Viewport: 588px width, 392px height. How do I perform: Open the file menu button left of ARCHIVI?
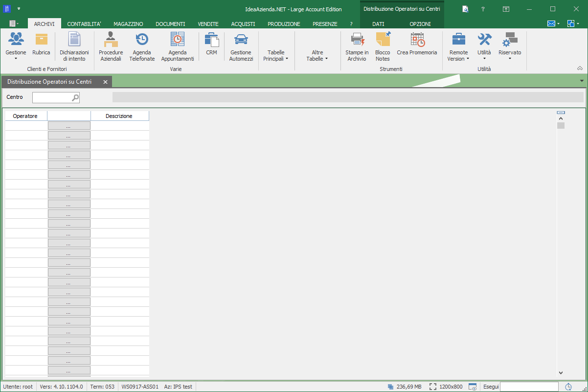click(14, 23)
